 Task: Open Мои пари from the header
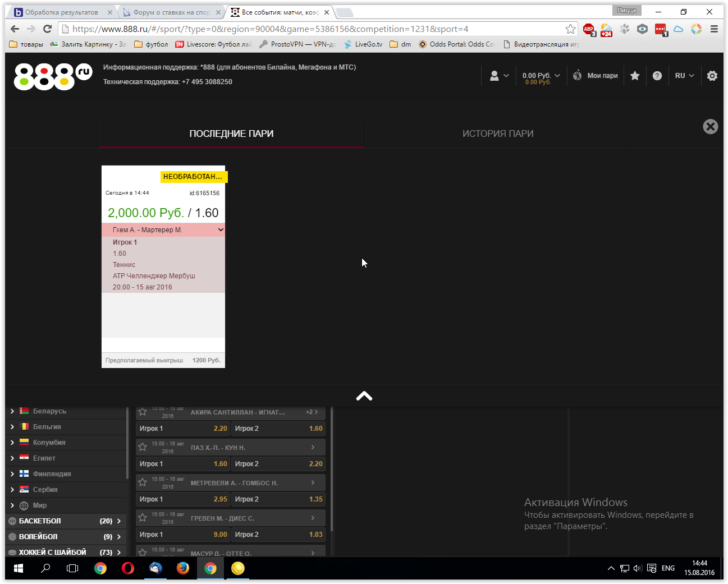pyautogui.click(x=595, y=76)
